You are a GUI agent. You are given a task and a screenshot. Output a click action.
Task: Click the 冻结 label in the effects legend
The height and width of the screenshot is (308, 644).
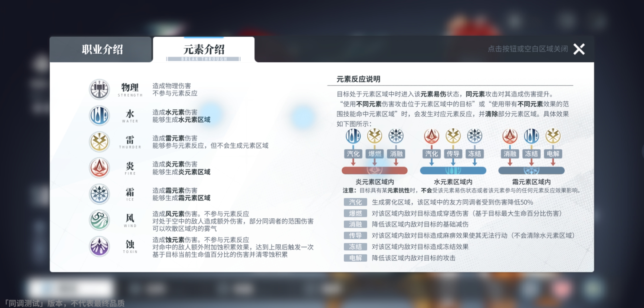pyautogui.click(x=355, y=247)
